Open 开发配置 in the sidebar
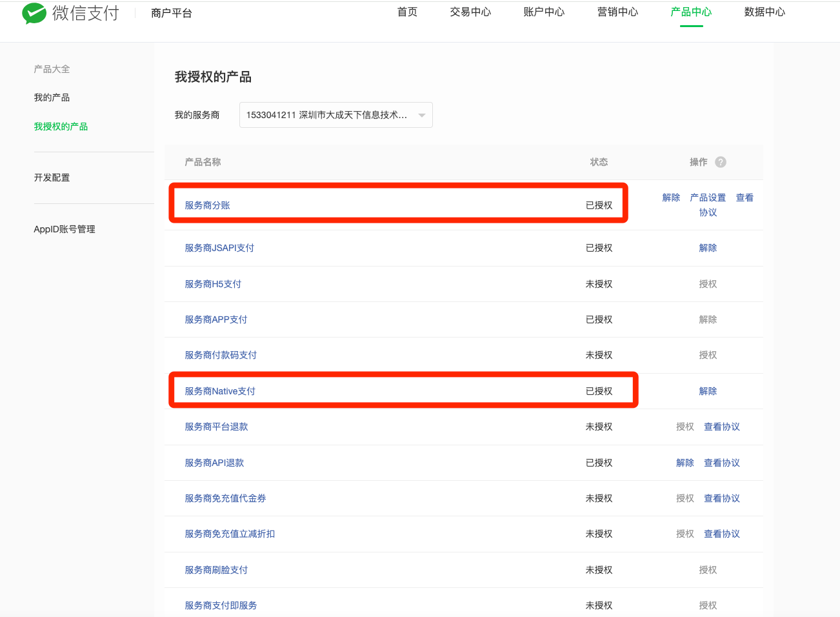Viewport: 840px width, 617px height. coord(52,177)
